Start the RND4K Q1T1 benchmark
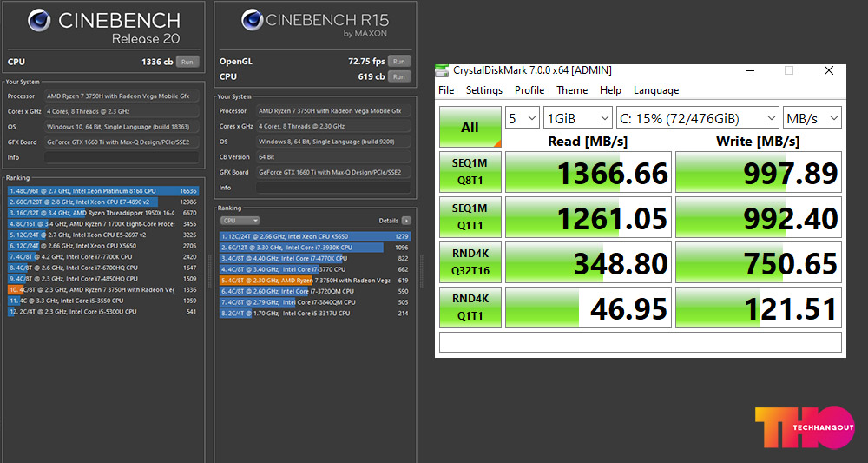This screenshot has width=868, height=463. 470,307
